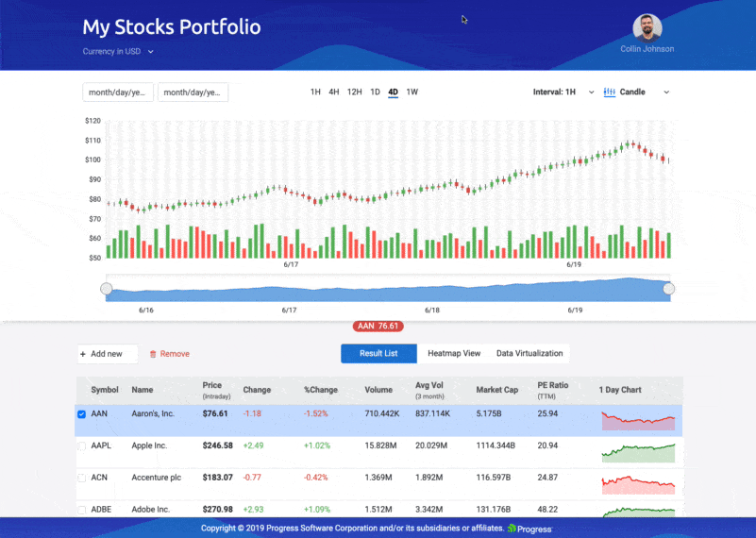Click the blue navigator area chart
756x538 pixels.
point(388,291)
